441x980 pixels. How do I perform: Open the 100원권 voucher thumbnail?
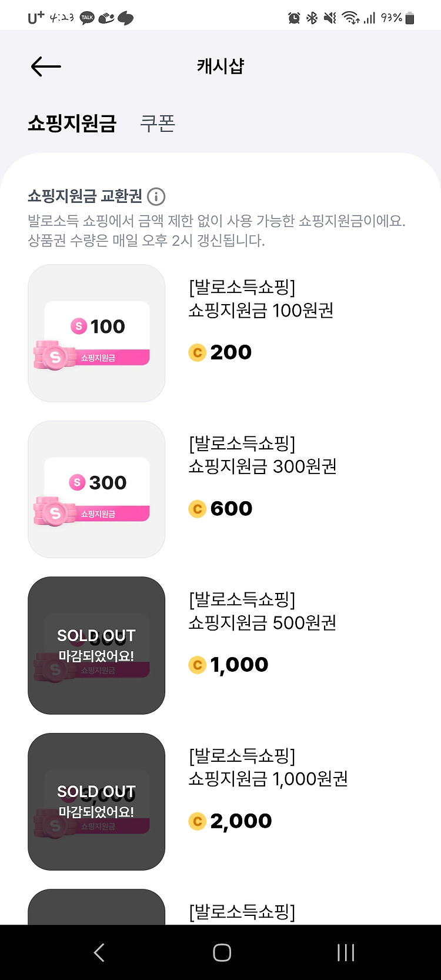[x=96, y=334]
